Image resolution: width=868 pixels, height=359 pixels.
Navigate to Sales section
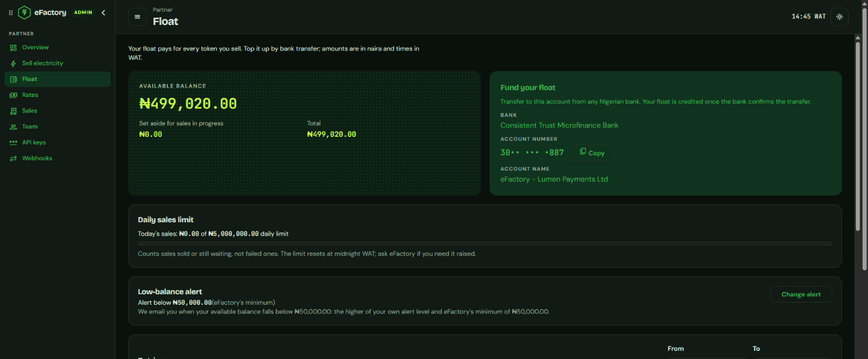click(58, 111)
